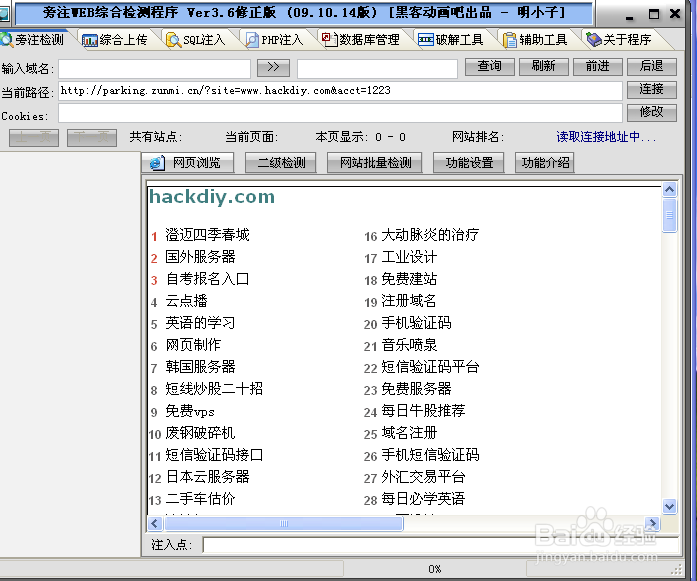Open the 综合上传 tab
The image size is (697, 581).
[x=115, y=40]
